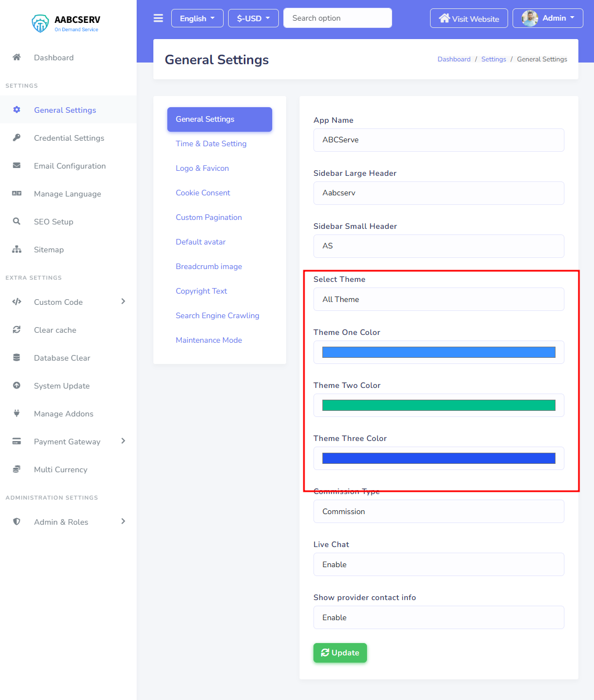Screen dimensions: 594x700
Task: Open the $-USD currency dropdown
Action: 253,18
